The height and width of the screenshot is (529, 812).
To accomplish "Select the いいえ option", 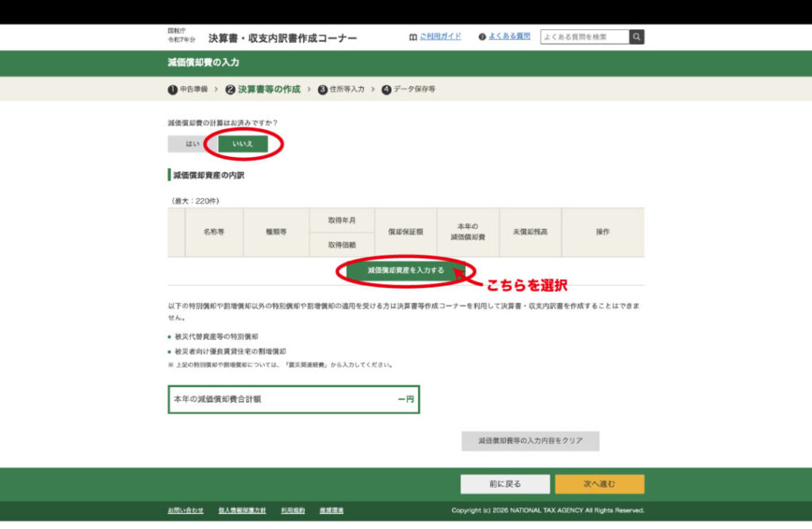I will 243,144.
